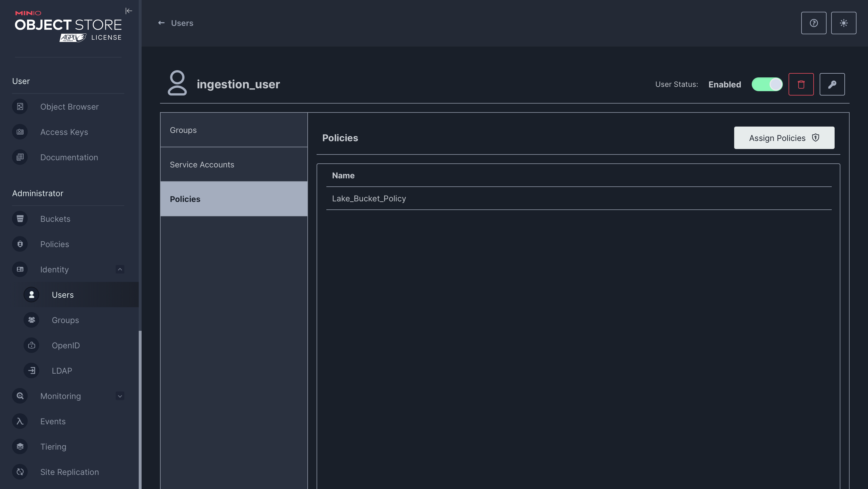Delete user with red trash icon
868x489 pixels.
[x=801, y=84]
